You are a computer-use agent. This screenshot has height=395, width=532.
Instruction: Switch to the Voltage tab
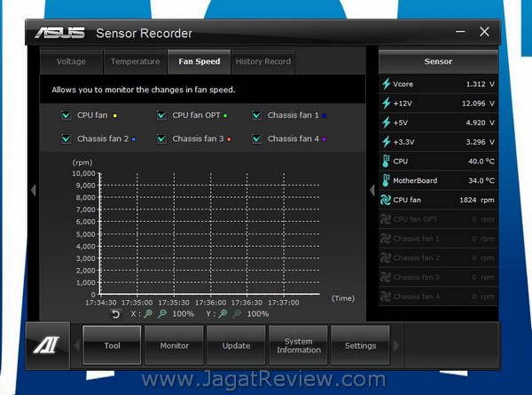[71, 61]
